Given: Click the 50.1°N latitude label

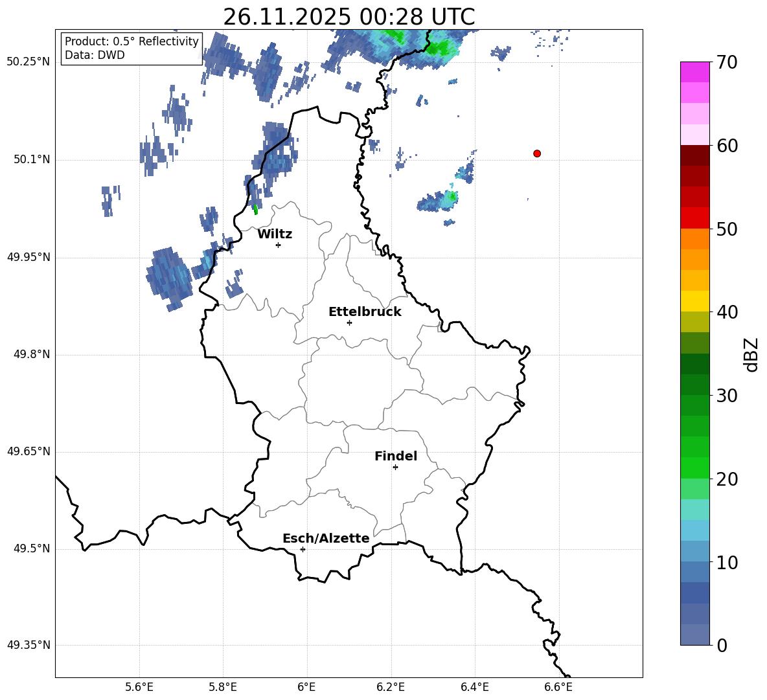Looking at the screenshot, I should click(x=32, y=159).
